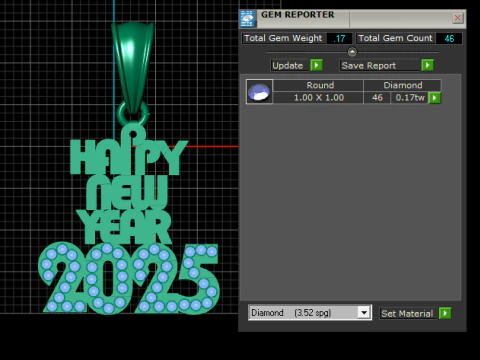
Task: Click the Diamond header cell in gem table
Action: click(402, 85)
